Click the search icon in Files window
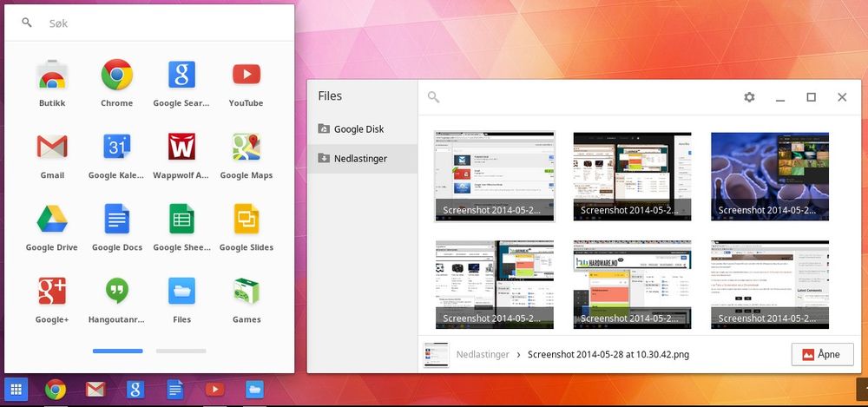868x407 pixels. tap(433, 97)
